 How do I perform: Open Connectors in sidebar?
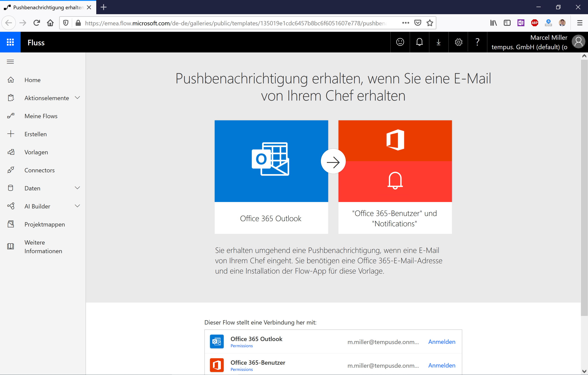tap(40, 170)
